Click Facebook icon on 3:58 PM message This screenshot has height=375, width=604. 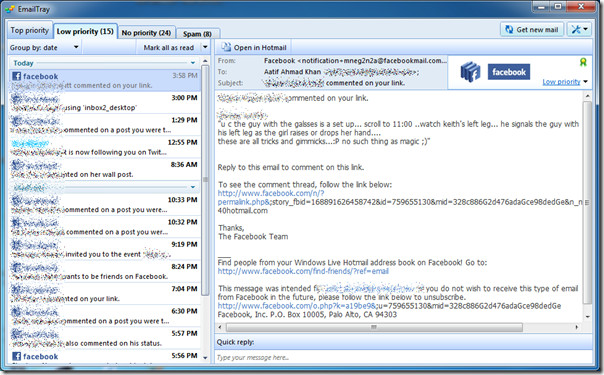click(x=17, y=76)
